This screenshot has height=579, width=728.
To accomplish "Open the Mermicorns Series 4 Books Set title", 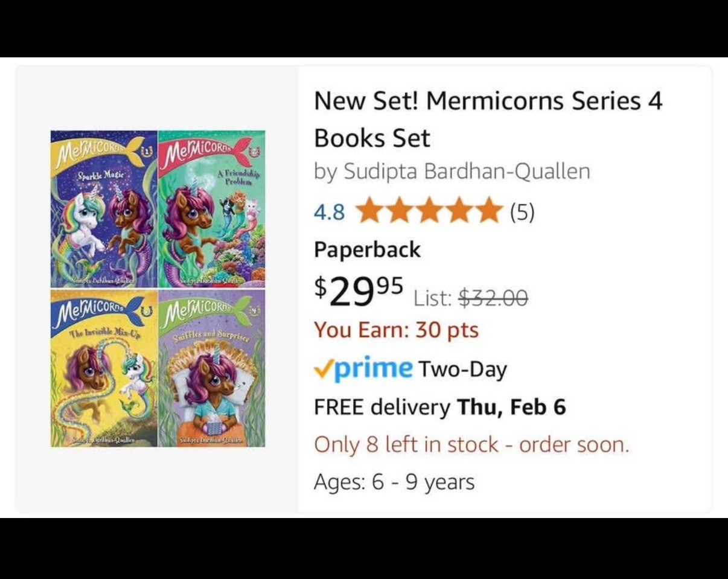I will 488,119.
